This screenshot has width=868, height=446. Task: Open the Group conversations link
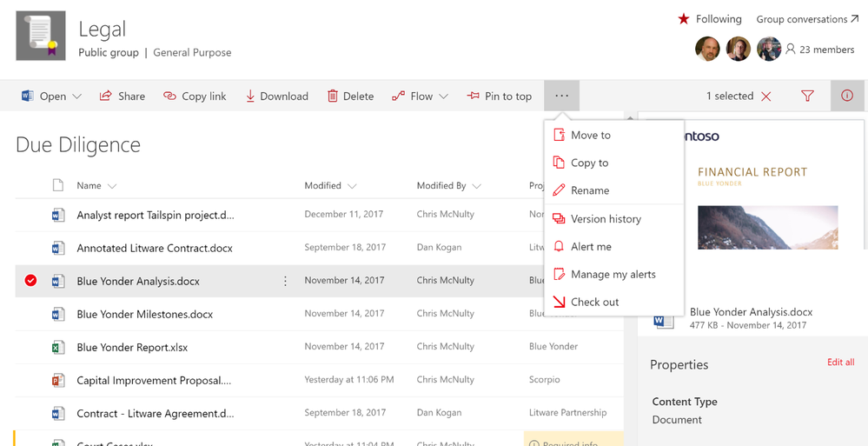click(x=807, y=19)
